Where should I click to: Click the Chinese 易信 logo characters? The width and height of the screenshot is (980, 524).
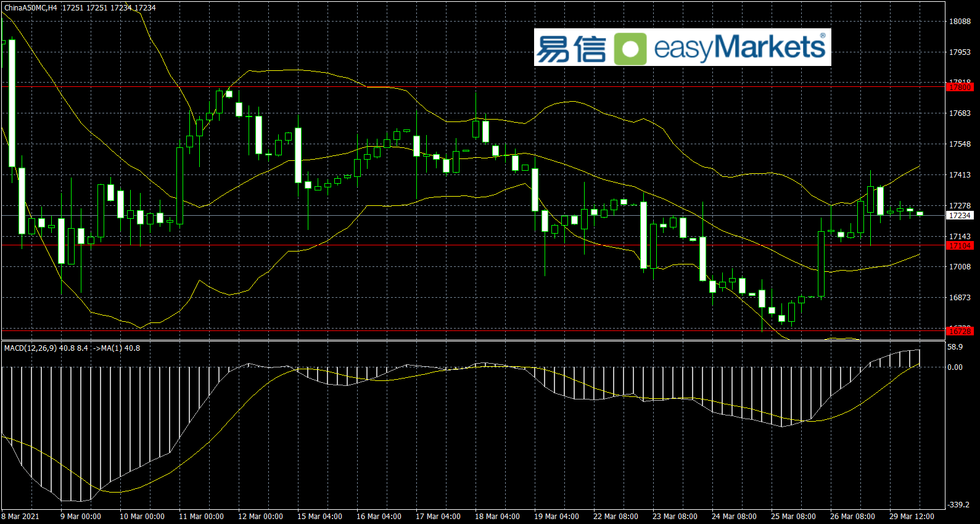tap(571, 49)
